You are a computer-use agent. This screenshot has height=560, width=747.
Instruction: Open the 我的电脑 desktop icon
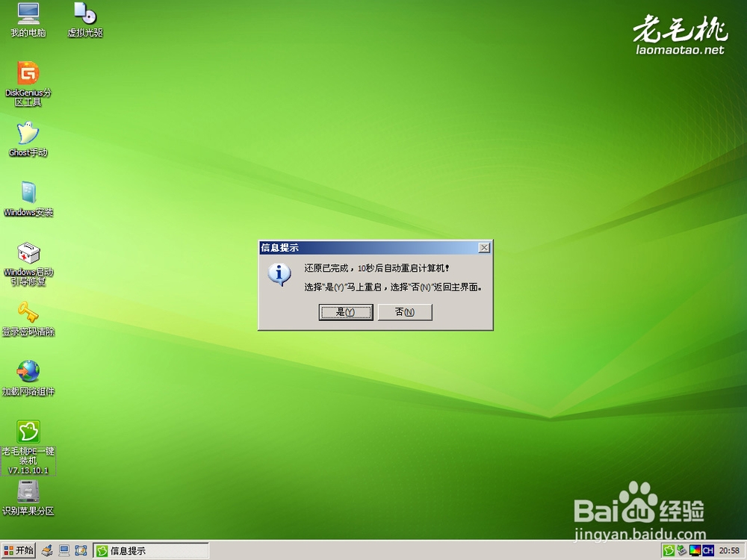tap(28, 20)
